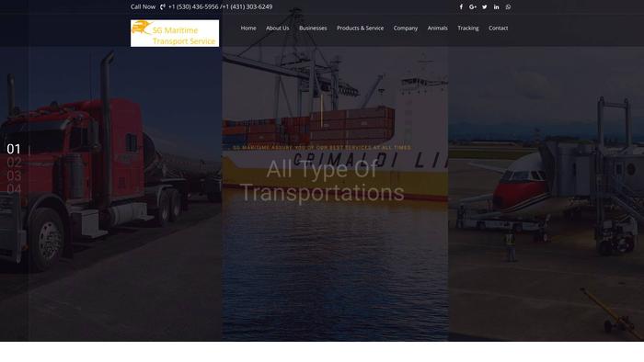Select slide indicator 02
The width and height of the screenshot is (644, 362).
click(x=14, y=163)
